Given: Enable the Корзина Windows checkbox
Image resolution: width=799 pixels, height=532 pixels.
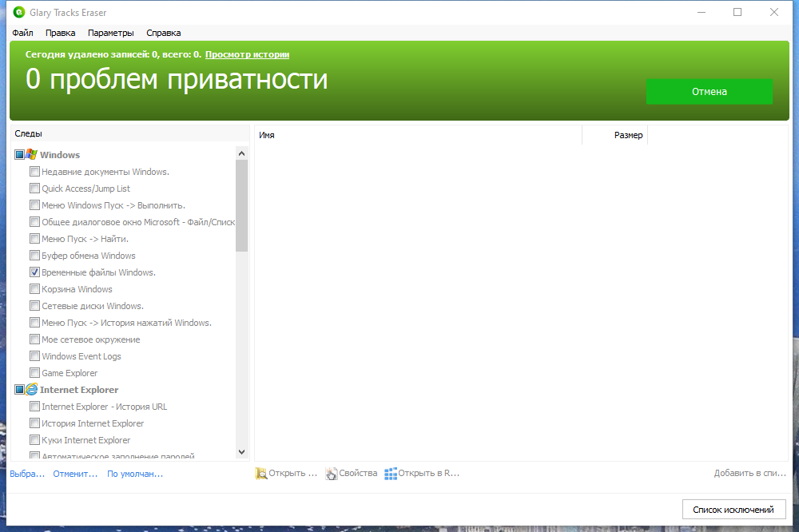Looking at the screenshot, I should [34, 288].
